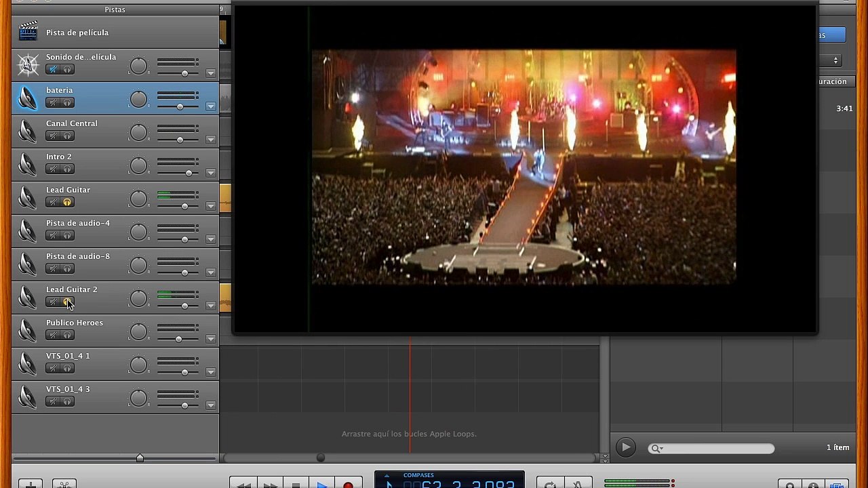Click the pan knob of Sonido de película

click(138, 66)
